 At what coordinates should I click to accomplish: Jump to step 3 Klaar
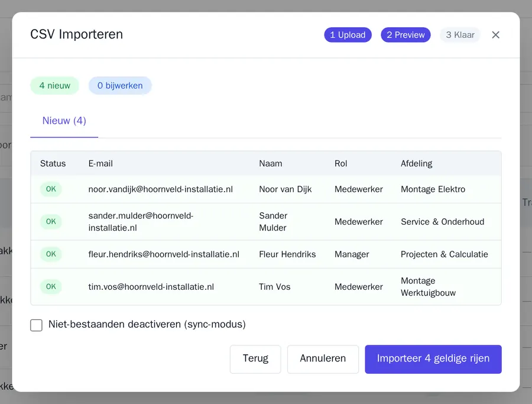pyautogui.click(x=460, y=35)
